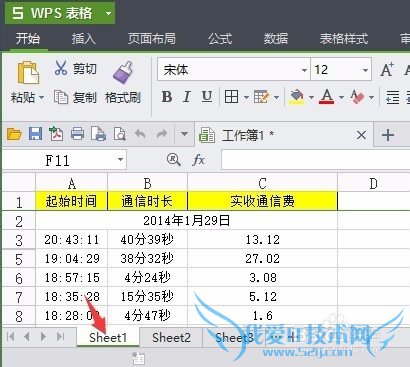The height and width of the screenshot is (367, 410).
Task: Jump to last sheet navigation arrow
Action: point(60,337)
